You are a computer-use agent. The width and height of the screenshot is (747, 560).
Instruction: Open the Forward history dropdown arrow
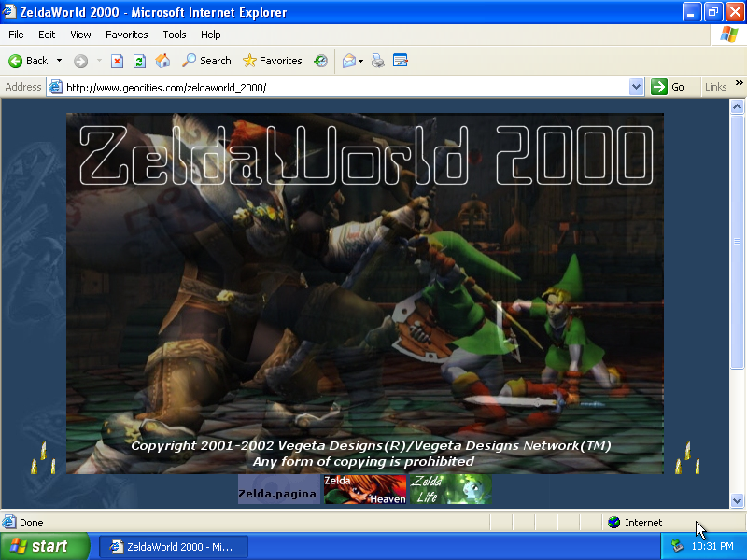(99, 61)
